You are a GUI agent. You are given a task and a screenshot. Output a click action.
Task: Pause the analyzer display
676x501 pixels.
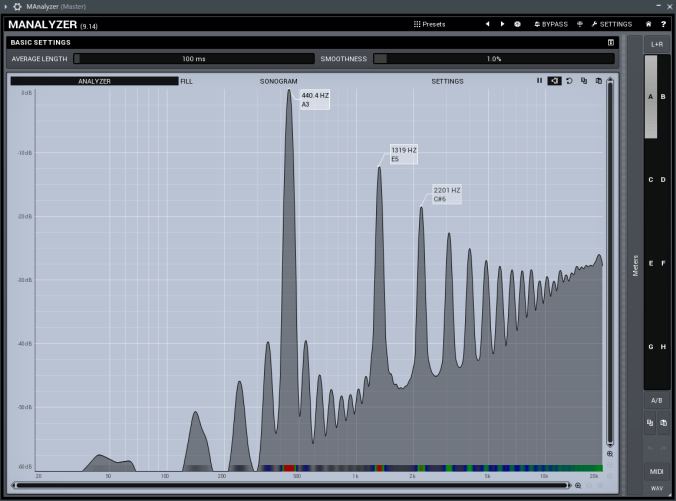pos(539,80)
